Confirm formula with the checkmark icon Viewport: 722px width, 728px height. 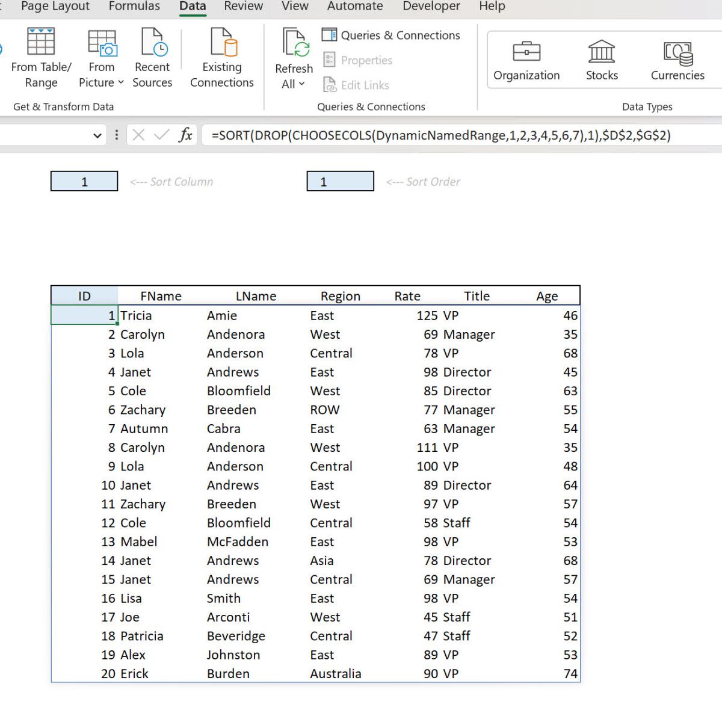(x=161, y=135)
